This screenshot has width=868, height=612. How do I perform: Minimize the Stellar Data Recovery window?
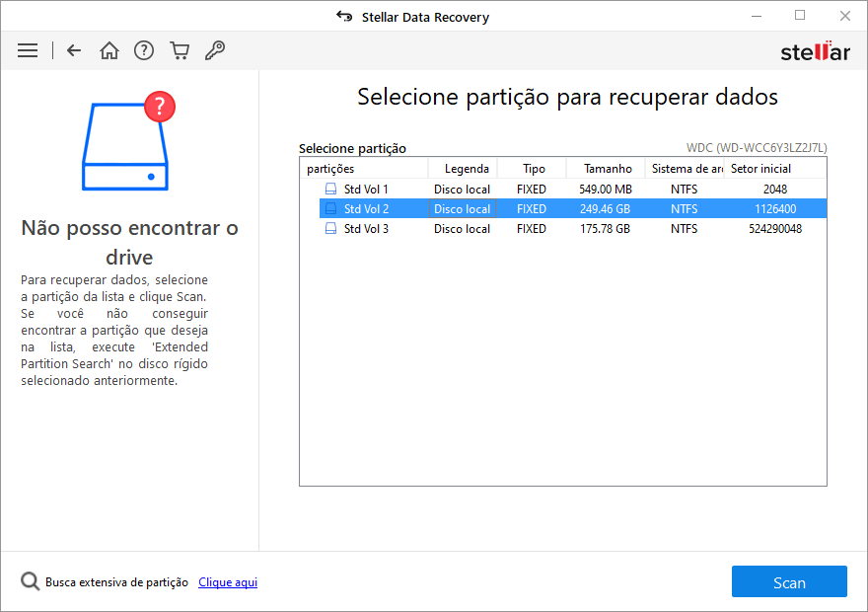757,16
